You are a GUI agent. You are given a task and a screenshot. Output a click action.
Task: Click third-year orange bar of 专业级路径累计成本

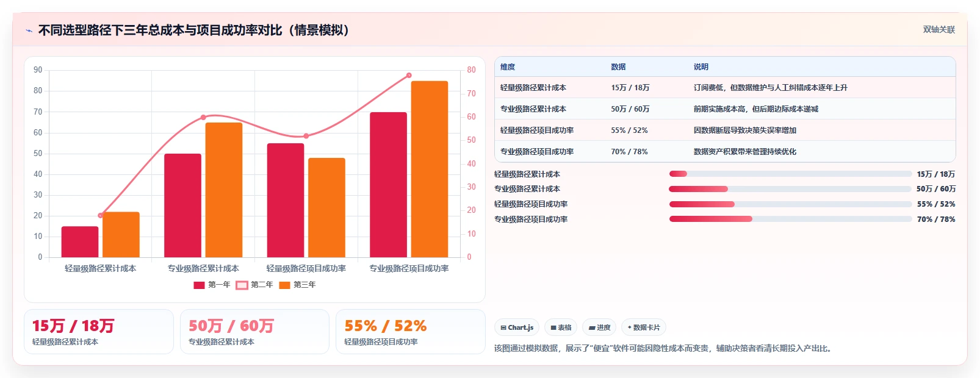[223, 190]
